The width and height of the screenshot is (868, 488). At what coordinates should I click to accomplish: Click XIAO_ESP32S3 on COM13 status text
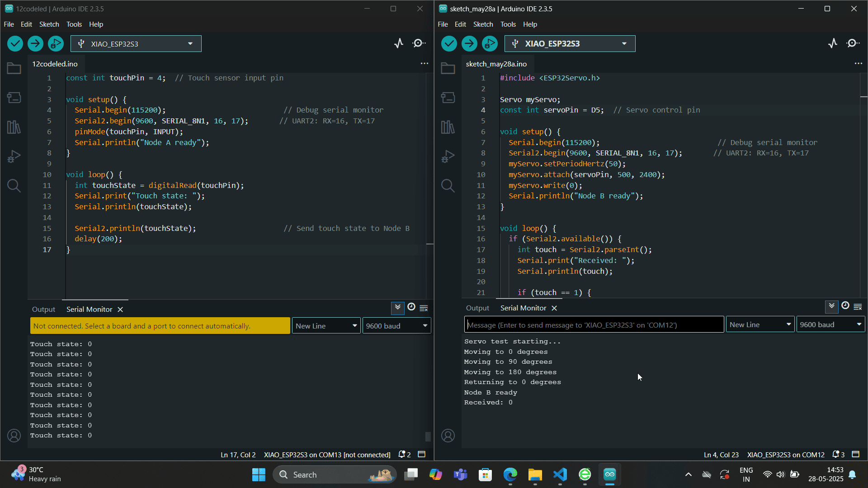click(327, 455)
